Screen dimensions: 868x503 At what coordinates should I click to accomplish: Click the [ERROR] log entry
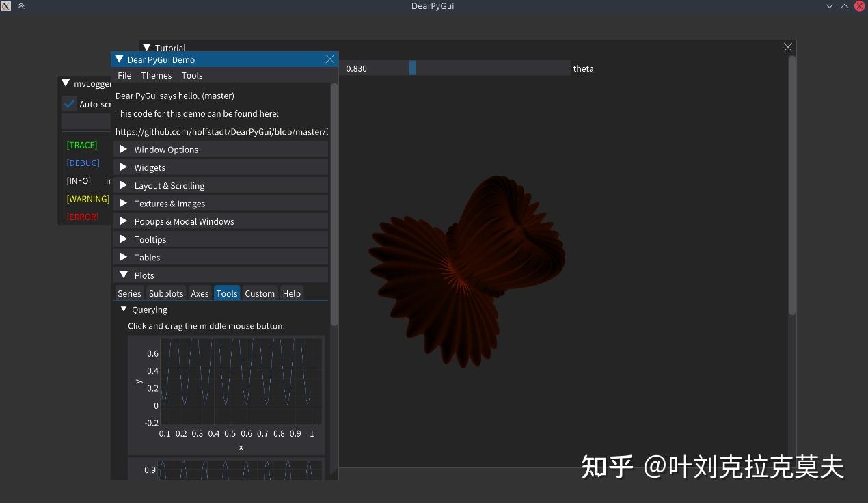(82, 217)
